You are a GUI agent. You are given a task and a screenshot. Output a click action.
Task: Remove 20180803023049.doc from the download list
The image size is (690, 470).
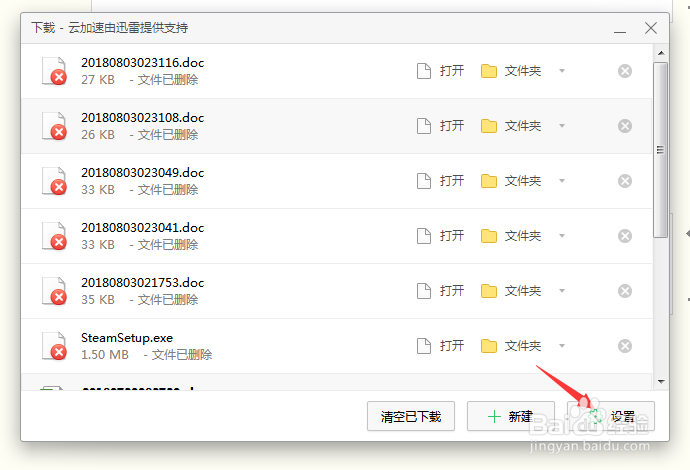point(625,181)
